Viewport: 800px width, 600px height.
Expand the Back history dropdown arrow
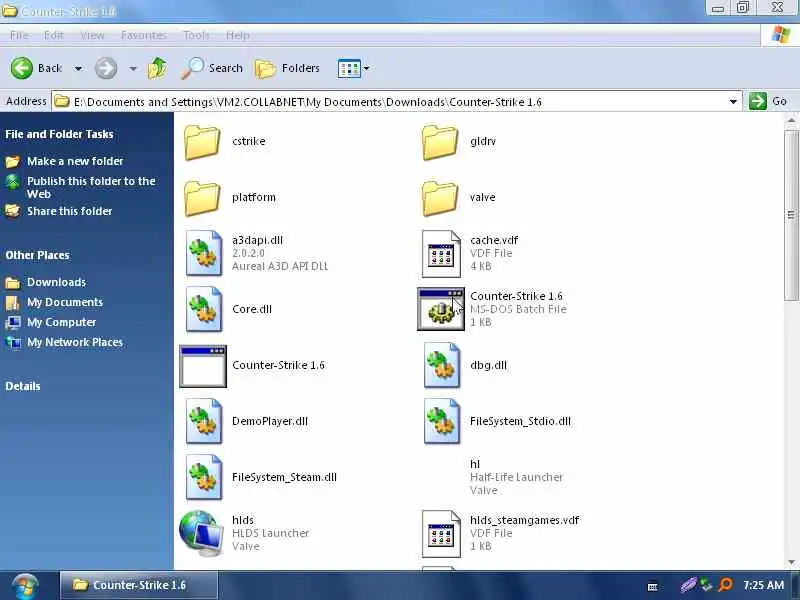tap(78, 68)
